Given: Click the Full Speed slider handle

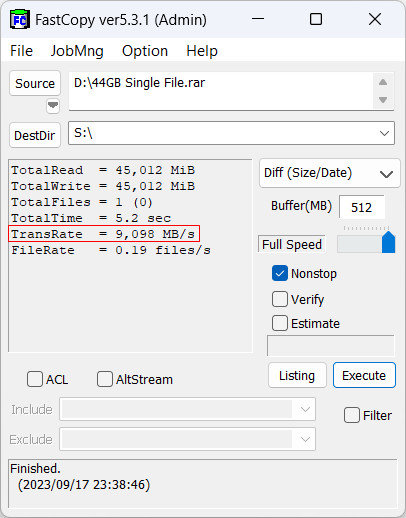Looking at the screenshot, I should [388, 242].
